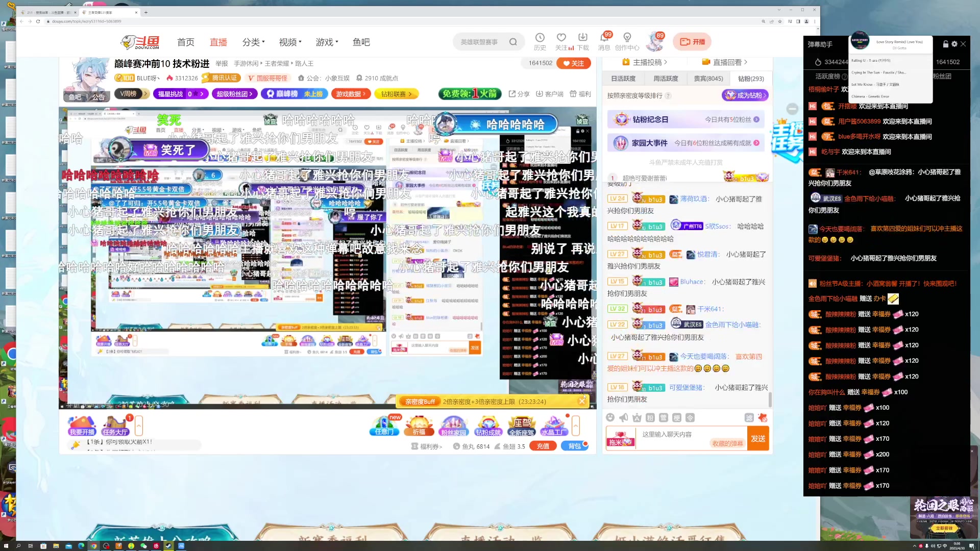Open the 任务大厅 task hall icon

tap(115, 425)
